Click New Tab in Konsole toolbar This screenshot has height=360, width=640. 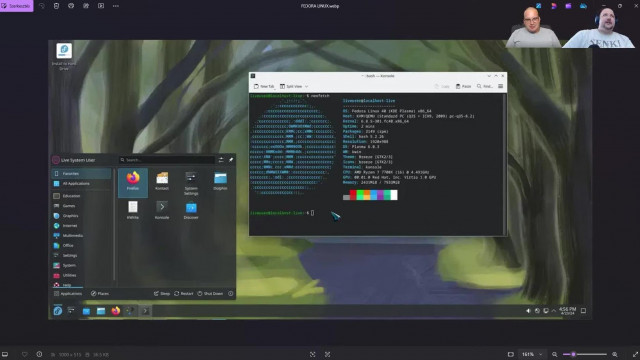[x=264, y=87]
